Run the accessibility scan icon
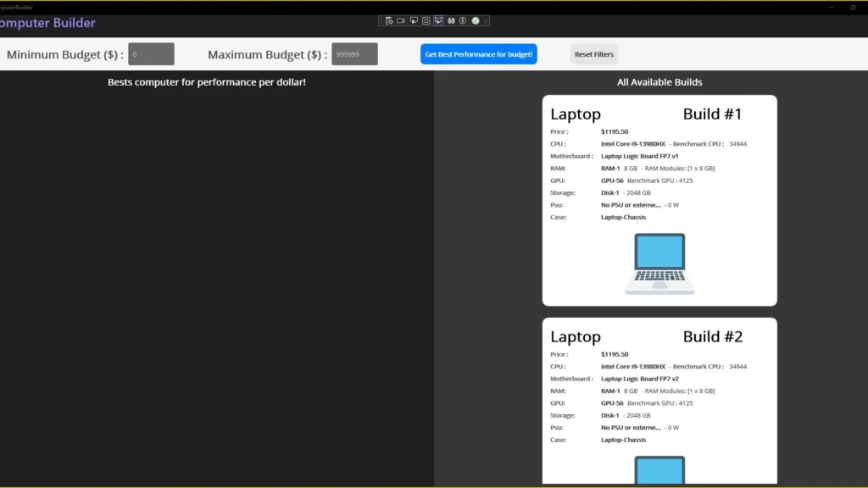Image resolution: width=868 pixels, height=488 pixels. [x=464, y=20]
